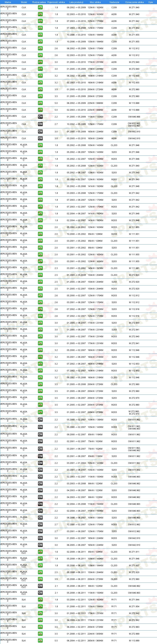Click the Oznaczenie silnika column header

pyautogui.click(x=134, y=2)
